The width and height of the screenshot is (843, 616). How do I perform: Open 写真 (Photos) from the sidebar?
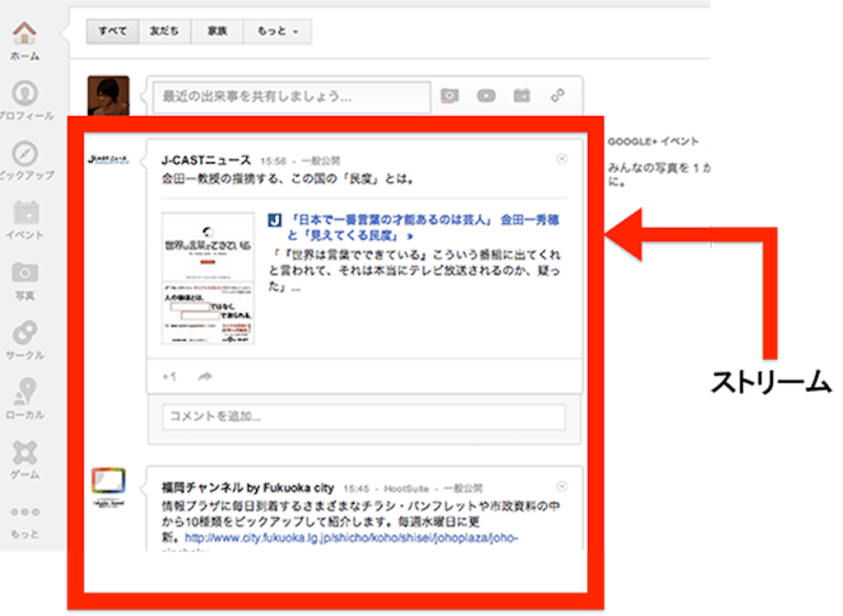(x=26, y=273)
